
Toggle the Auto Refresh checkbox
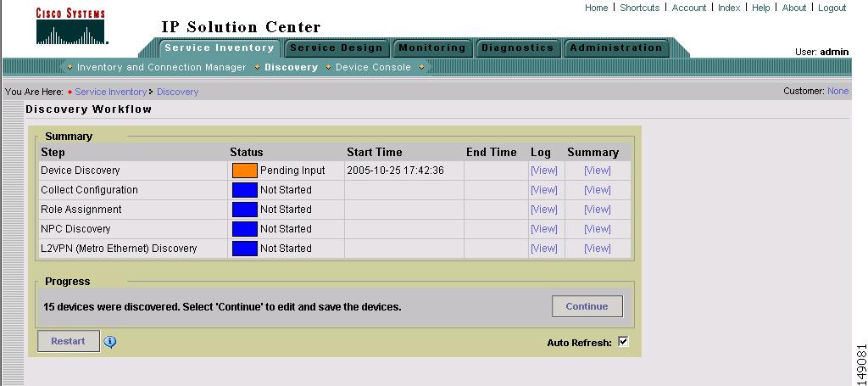(623, 342)
